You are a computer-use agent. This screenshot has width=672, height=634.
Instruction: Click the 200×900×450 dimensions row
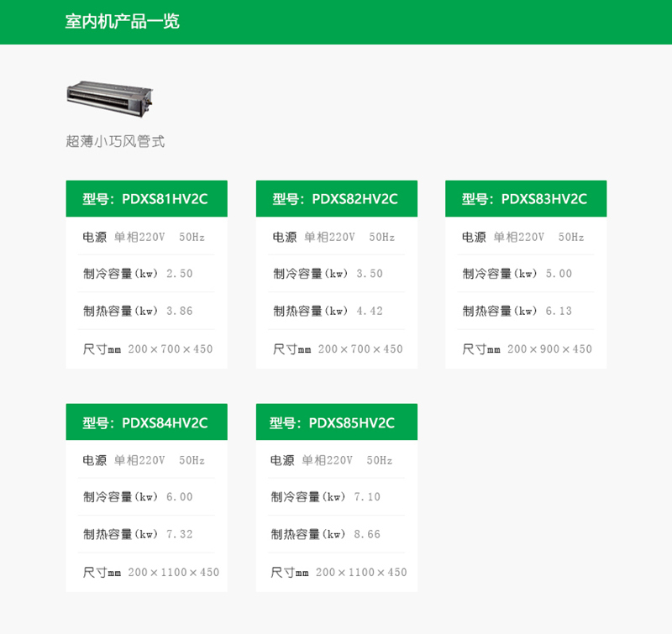click(527, 348)
